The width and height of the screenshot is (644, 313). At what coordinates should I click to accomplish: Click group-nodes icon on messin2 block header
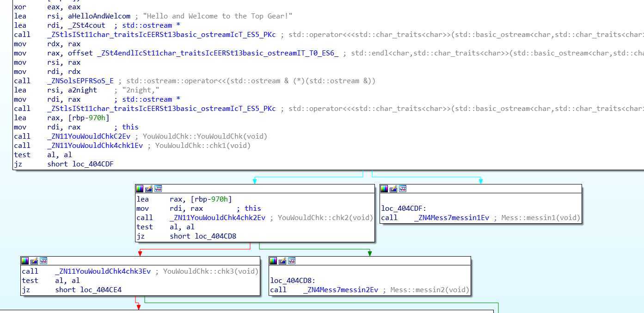[292, 261]
